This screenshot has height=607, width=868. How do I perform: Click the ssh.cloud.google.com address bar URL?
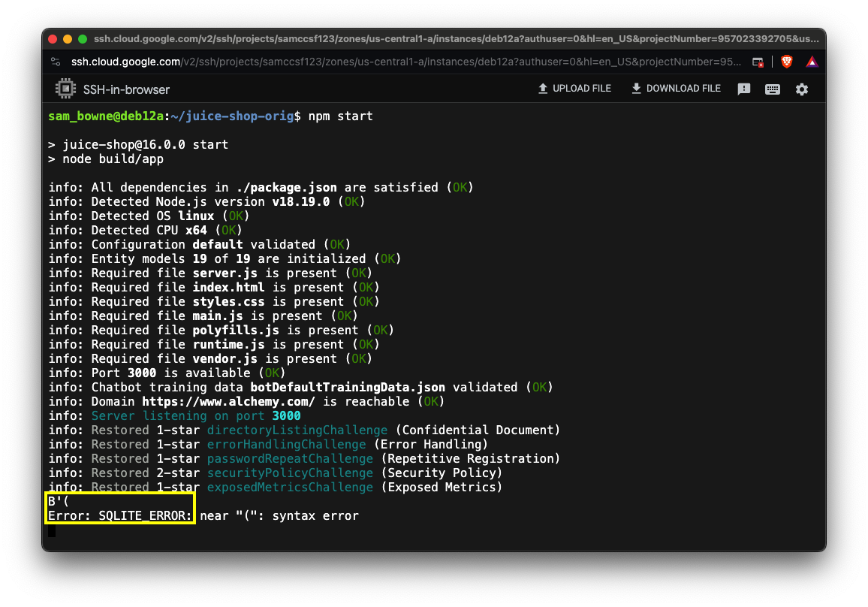pyautogui.click(x=405, y=62)
